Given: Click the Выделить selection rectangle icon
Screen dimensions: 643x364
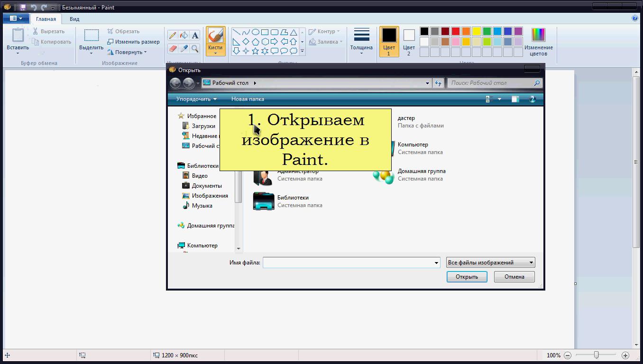Looking at the screenshot, I should click(x=92, y=36).
